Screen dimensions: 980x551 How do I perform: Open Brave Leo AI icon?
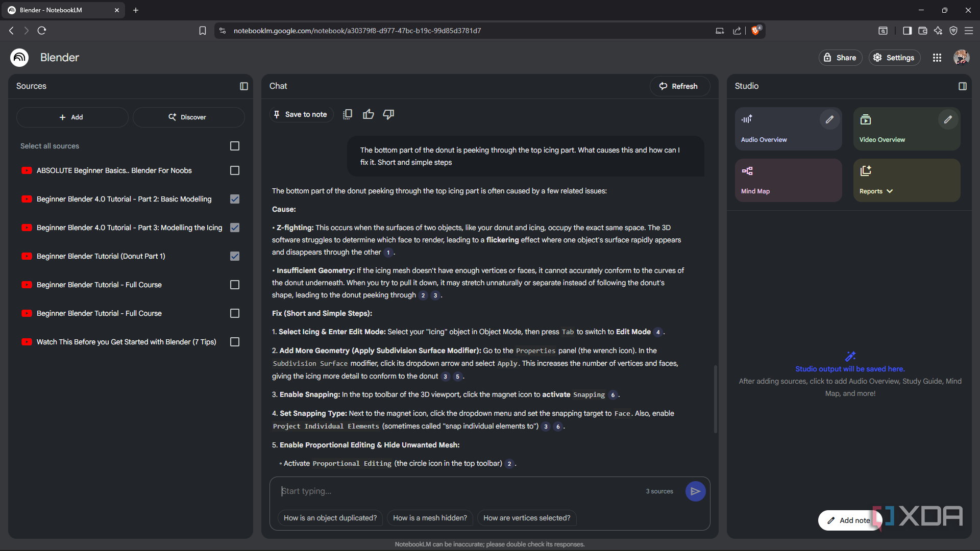coord(938,31)
